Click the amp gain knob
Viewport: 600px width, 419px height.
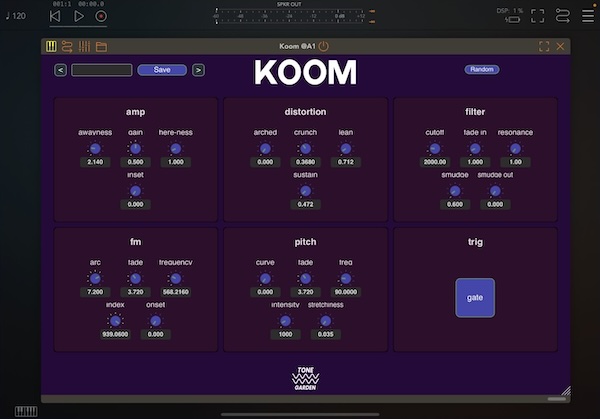[135, 148]
